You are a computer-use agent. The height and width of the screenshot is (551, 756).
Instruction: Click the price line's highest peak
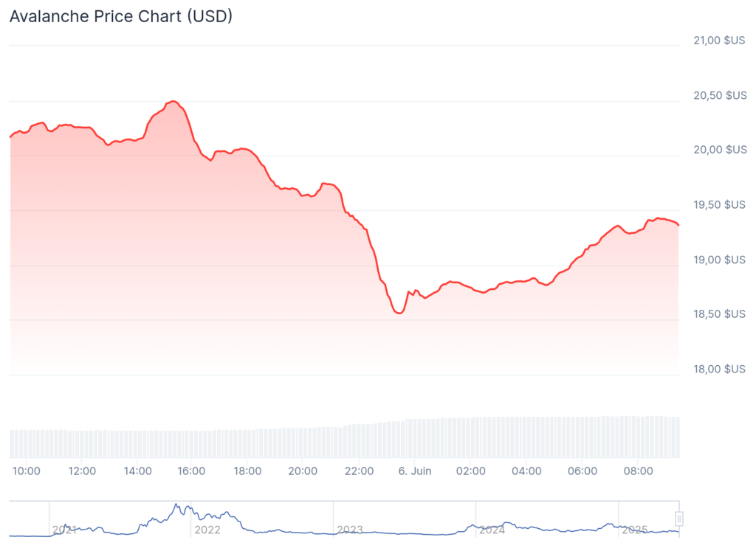[x=173, y=101]
